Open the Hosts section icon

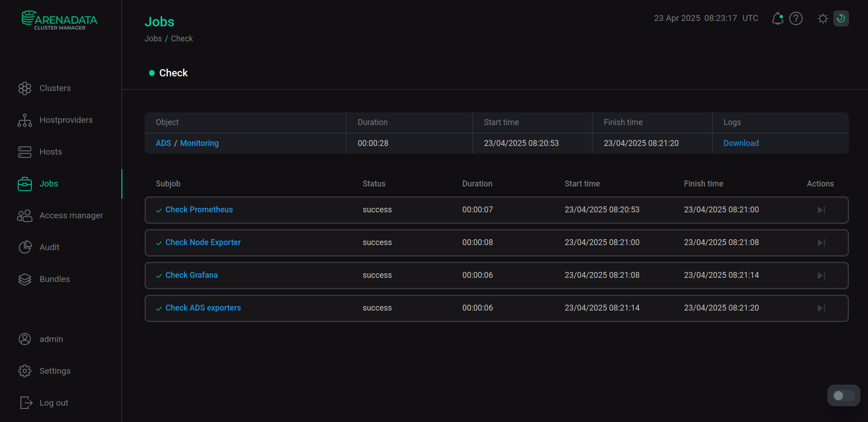point(25,152)
